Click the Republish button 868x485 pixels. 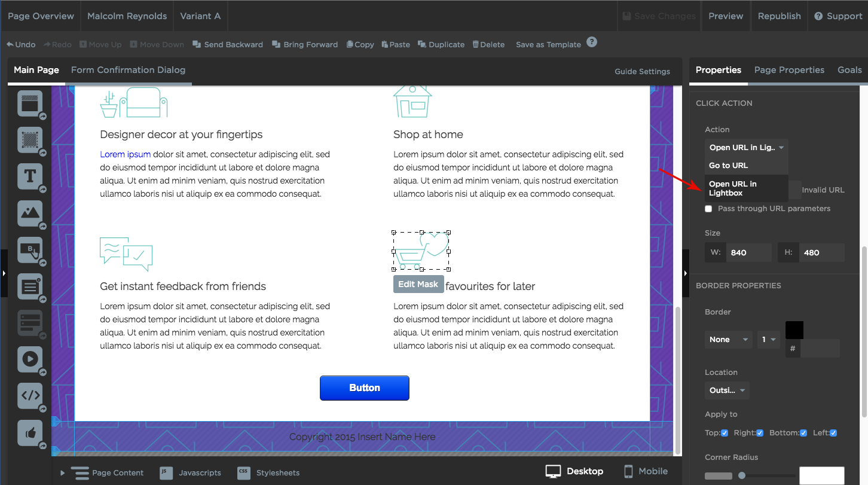pos(779,16)
